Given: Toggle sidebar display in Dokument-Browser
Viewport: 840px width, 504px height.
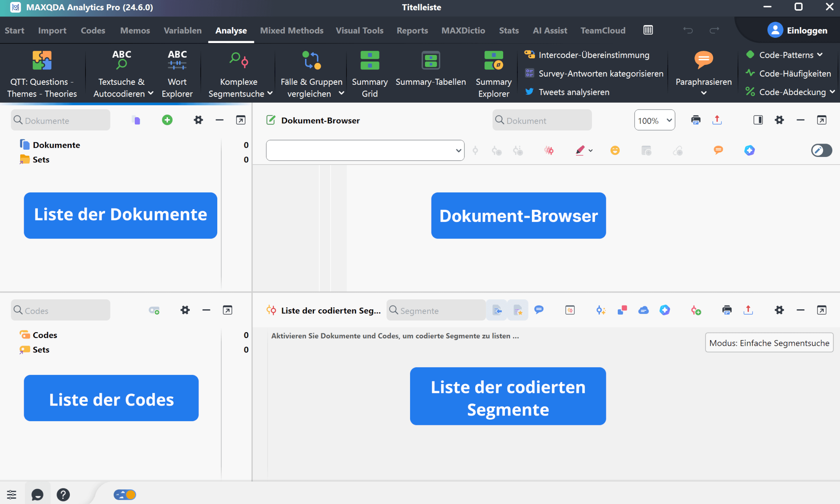Looking at the screenshot, I should coord(758,120).
